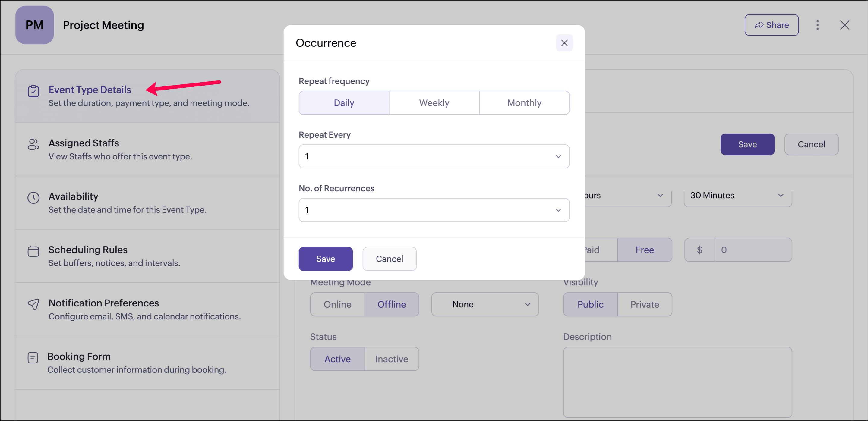This screenshot has height=421, width=868.
Task: Click the Availability clock icon
Action: coord(33,198)
